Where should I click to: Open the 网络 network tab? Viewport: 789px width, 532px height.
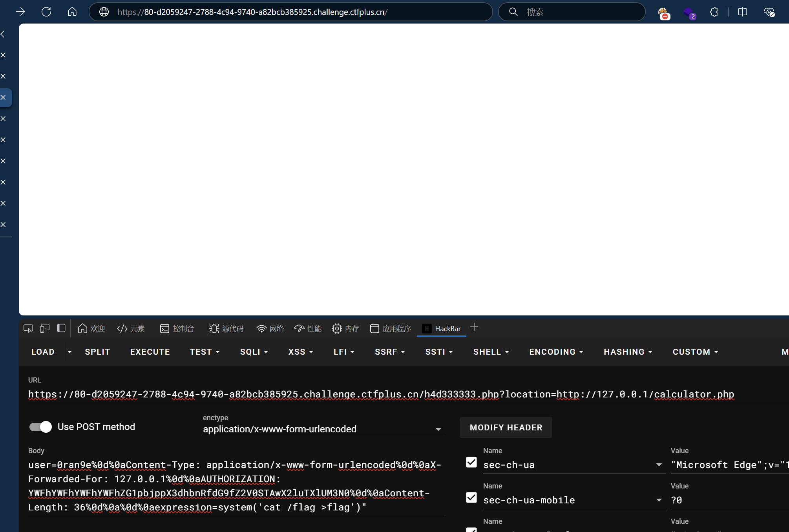(270, 328)
